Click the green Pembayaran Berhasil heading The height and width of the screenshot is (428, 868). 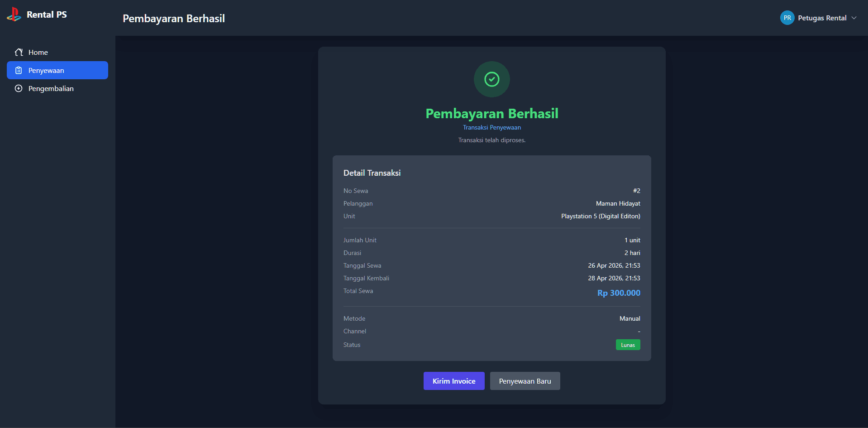click(492, 113)
